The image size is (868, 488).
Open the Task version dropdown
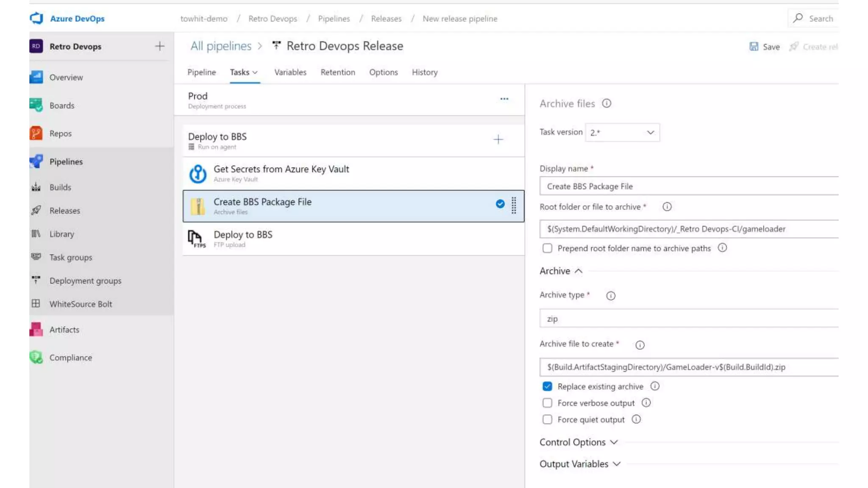(622, 133)
